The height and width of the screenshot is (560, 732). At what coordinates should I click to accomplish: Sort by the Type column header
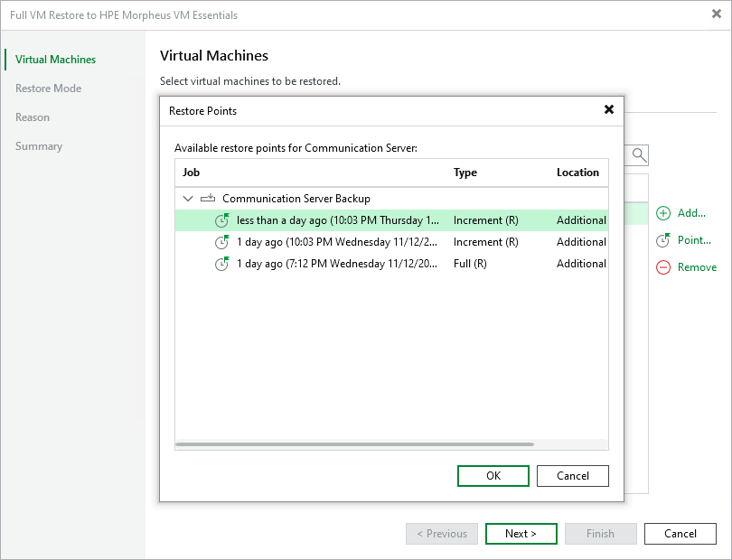pyautogui.click(x=465, y=173)
